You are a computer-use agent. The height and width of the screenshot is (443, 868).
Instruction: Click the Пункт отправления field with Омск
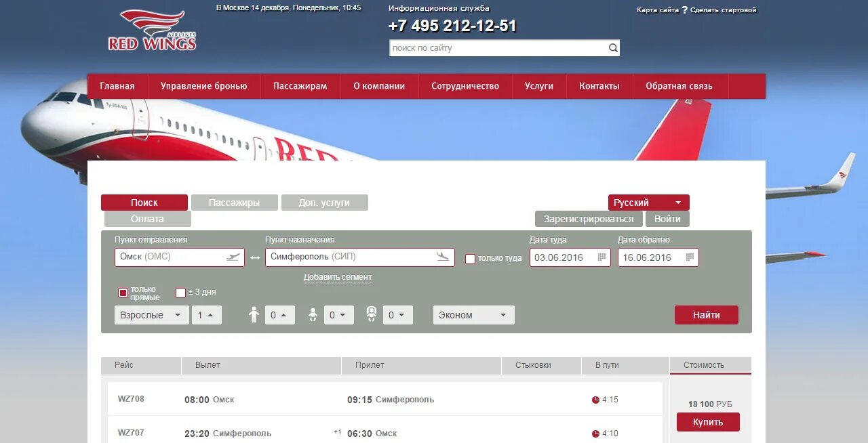[180, 257]
